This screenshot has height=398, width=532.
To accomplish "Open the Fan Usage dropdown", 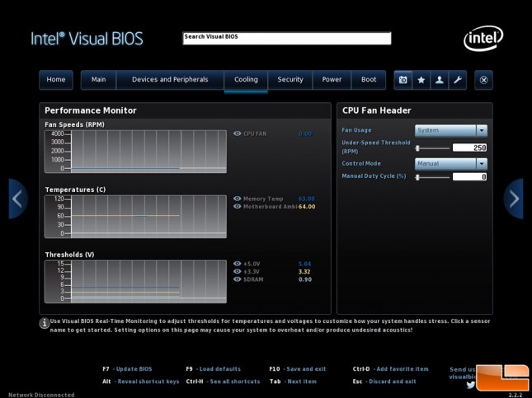I will [x=451, y=130].
